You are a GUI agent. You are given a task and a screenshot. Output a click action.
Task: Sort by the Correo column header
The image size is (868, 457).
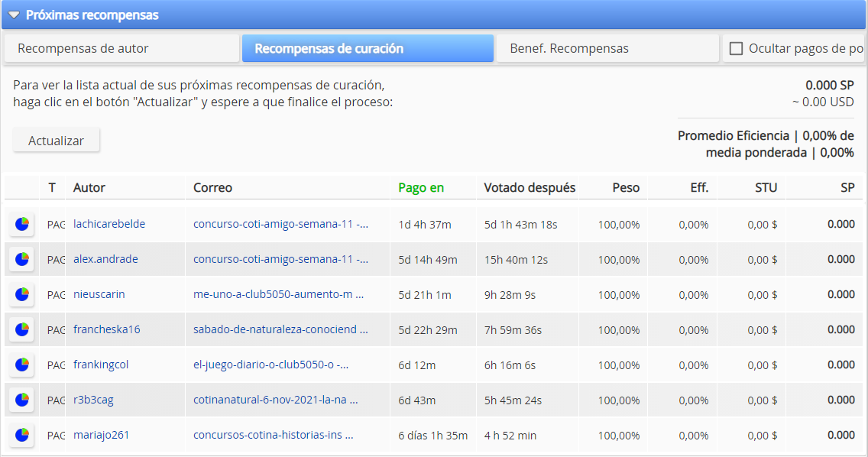[x=212, y=188]
